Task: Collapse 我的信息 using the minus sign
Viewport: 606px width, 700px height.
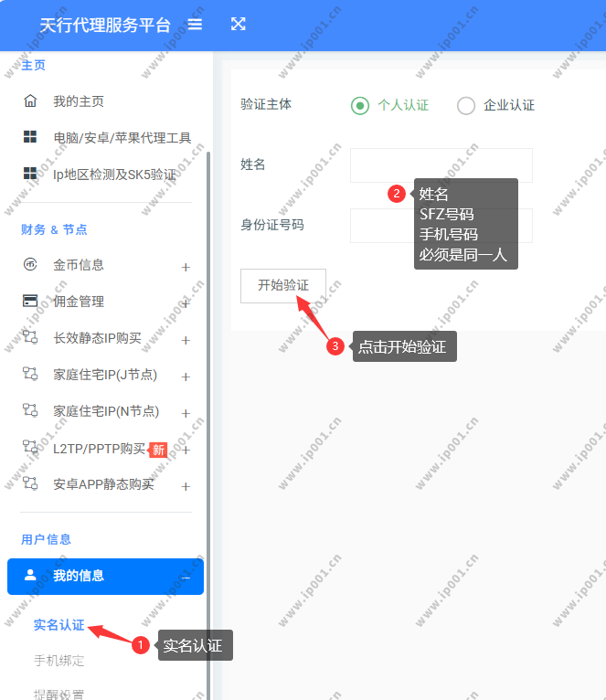Action: pyautogui.click(x=186, y=578)
